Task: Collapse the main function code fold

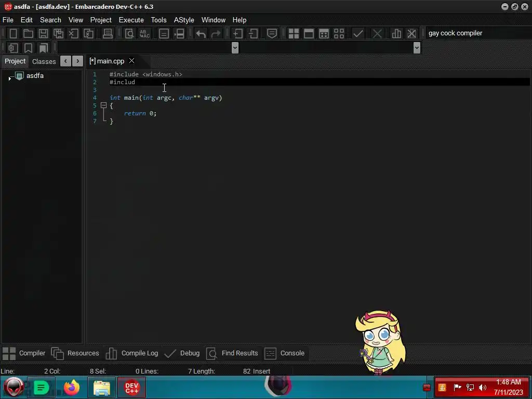Action: coord(103,105)
